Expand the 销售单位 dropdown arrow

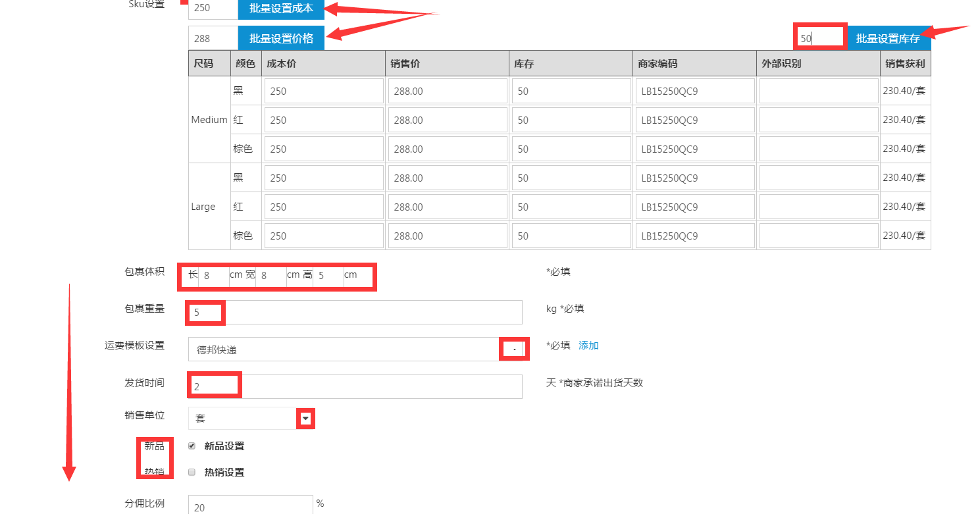pos(305,419)
